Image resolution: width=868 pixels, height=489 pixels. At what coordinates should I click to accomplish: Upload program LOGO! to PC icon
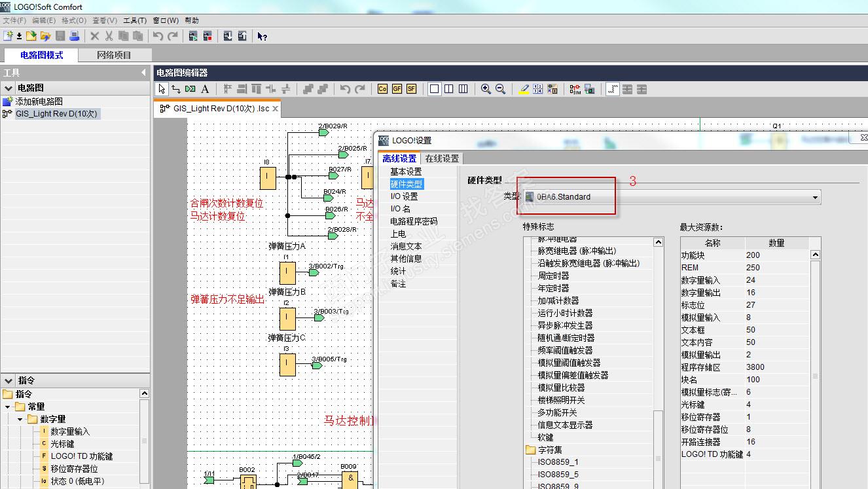click(x=242, y=36)
